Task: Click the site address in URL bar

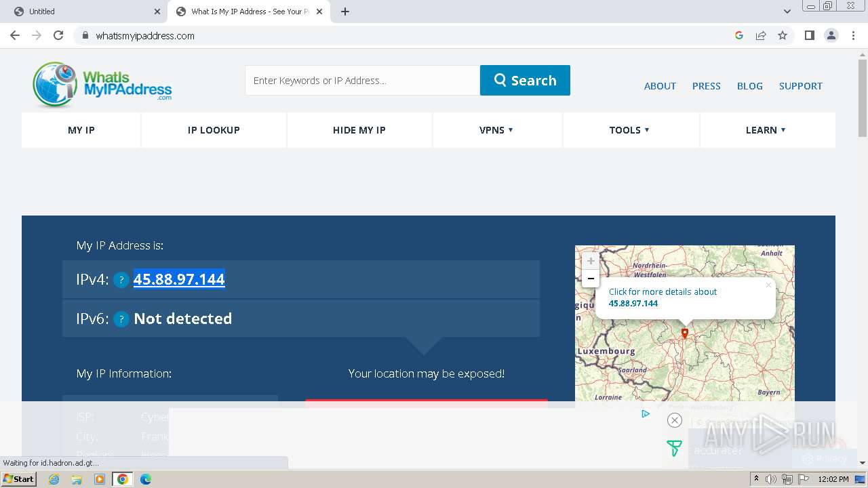Action: tap(145, 36)
